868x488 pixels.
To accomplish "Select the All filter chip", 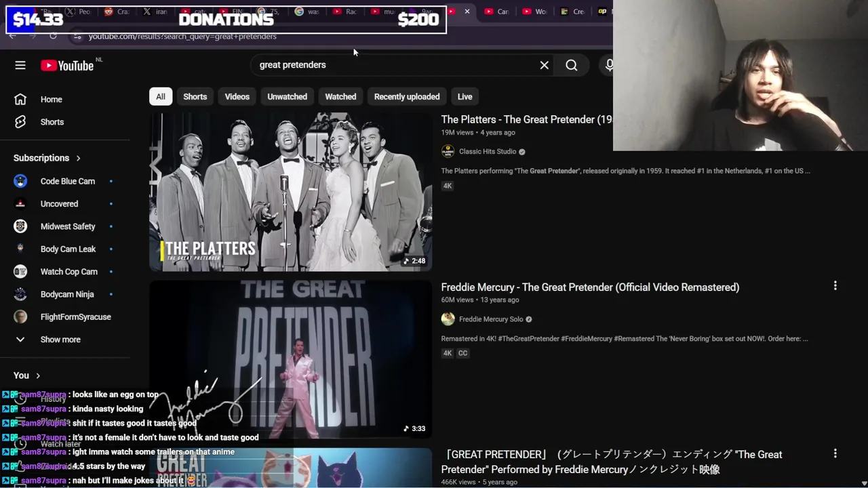I will point(161,96).
